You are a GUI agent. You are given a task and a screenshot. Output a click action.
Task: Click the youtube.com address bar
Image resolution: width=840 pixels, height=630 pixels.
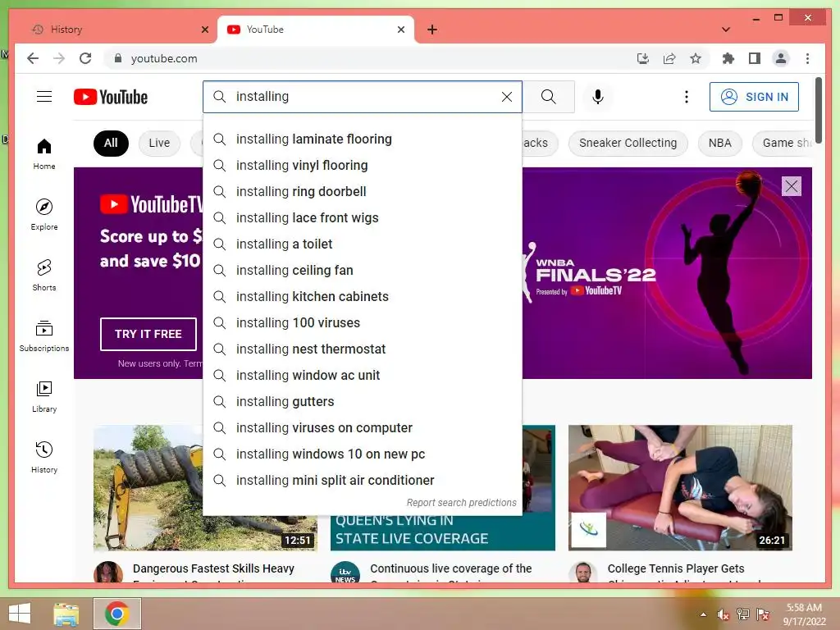pos(370,58)
